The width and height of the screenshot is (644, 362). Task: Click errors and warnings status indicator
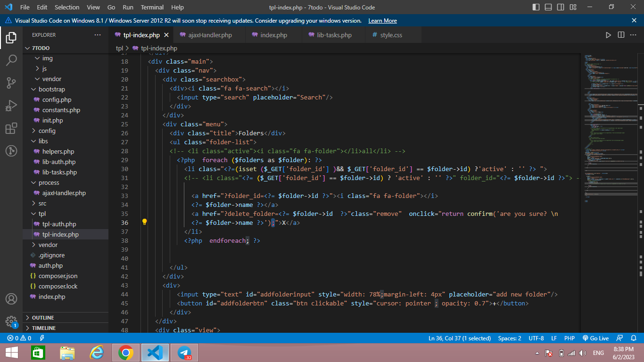click(x=19, y=338)
